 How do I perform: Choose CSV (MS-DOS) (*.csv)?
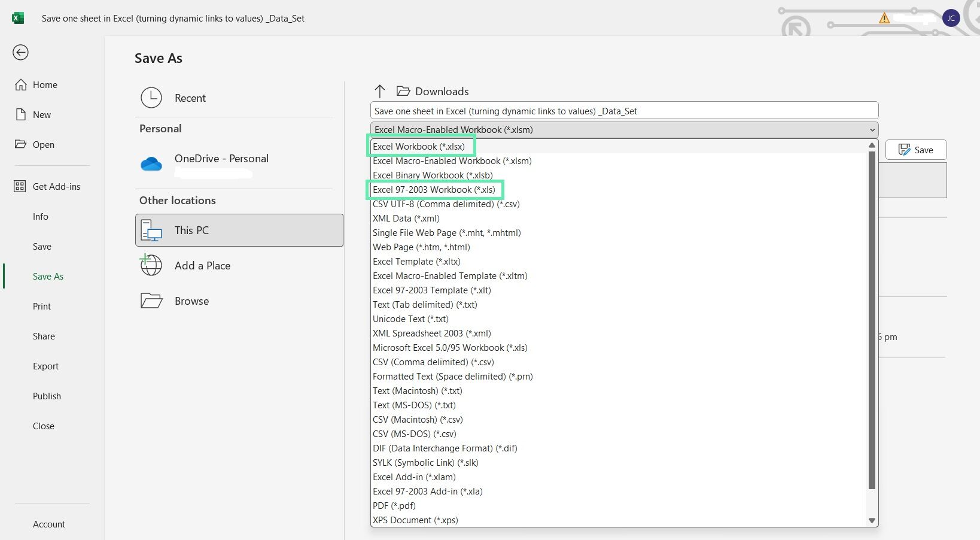[619, 433]
